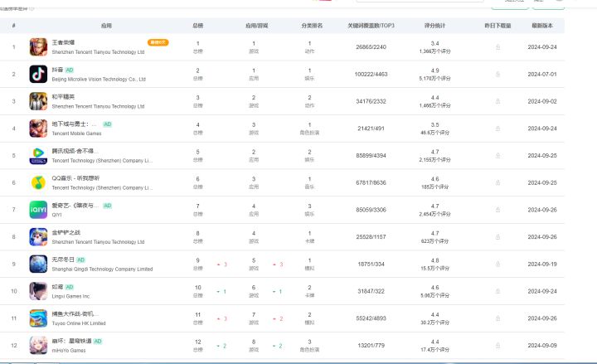Open the 和平精英 app name link

tap(63, 97)
